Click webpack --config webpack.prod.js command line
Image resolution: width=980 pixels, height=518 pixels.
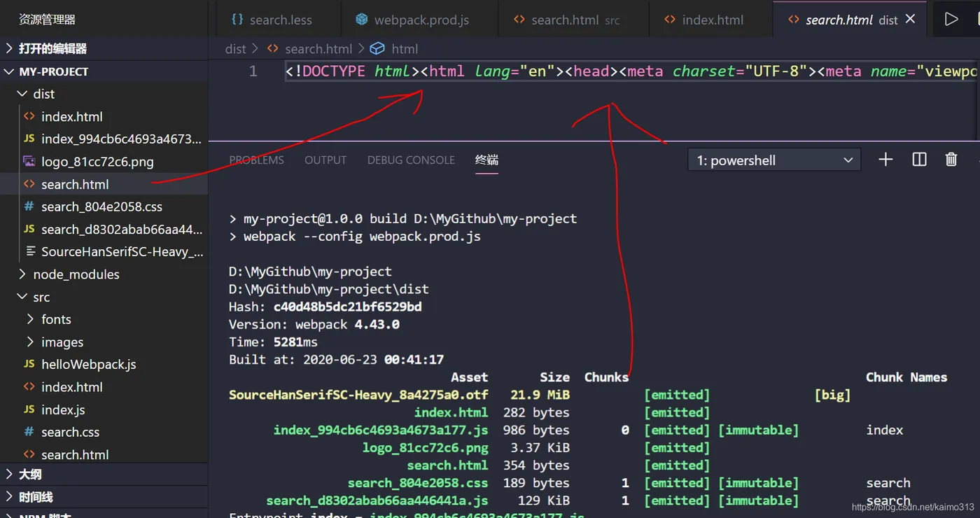(355, 236)
